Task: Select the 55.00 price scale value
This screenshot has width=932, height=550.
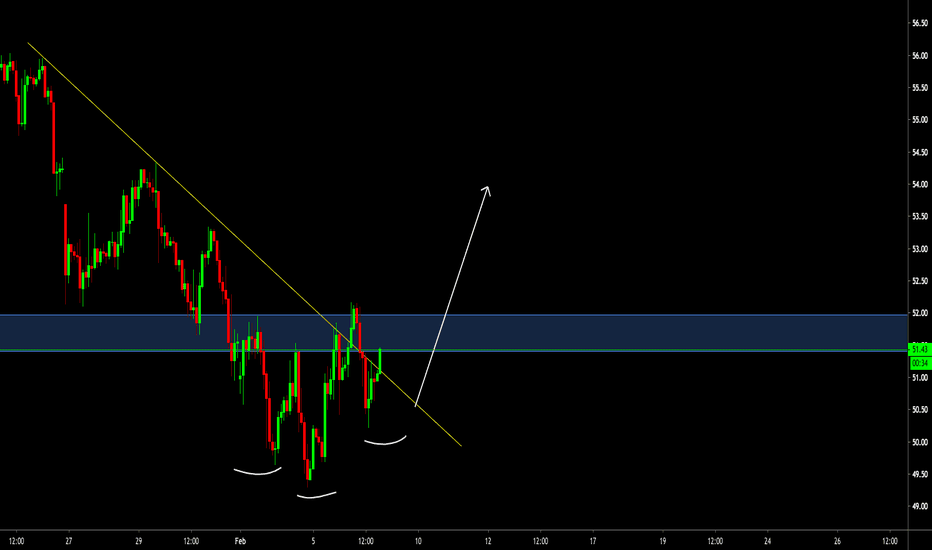Action: tap(920, 120)
